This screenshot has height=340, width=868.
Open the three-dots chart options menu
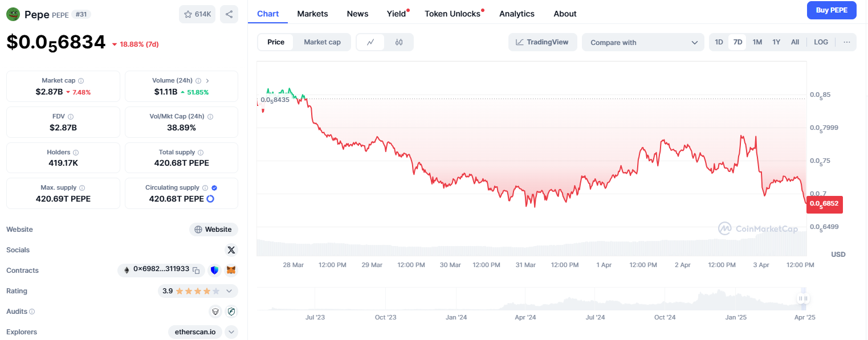(x=847, y=42)
